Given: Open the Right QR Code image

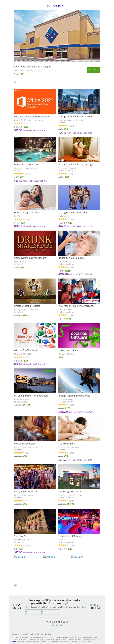Looking at the screenshot, I should pyautogui.click(x=96, y=607).
